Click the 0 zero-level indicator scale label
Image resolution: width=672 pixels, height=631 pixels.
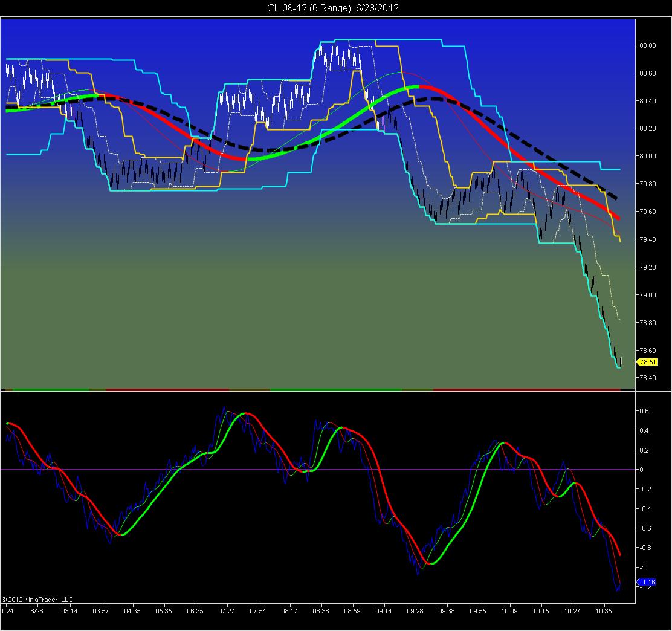[642, 470]
